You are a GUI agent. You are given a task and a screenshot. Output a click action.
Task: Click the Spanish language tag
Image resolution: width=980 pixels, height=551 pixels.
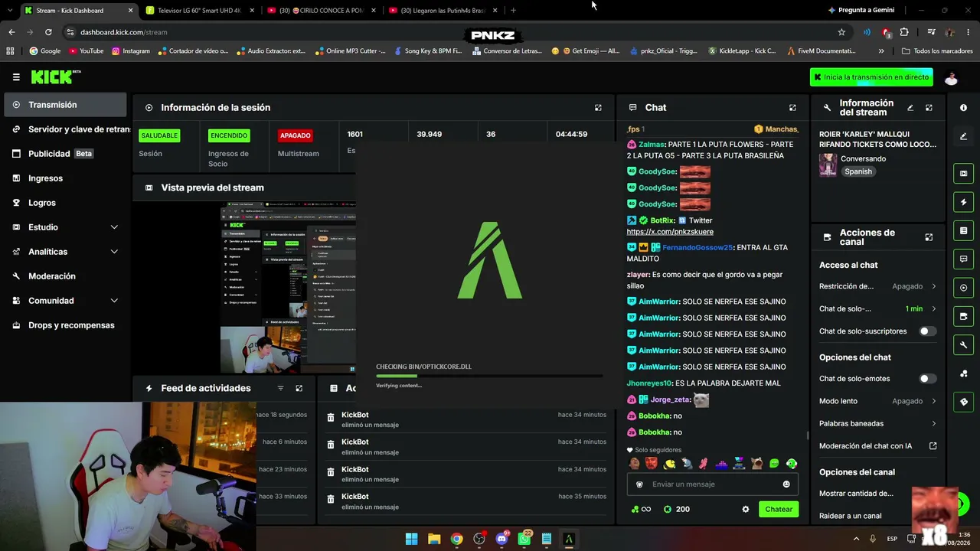tap(858, 171)
